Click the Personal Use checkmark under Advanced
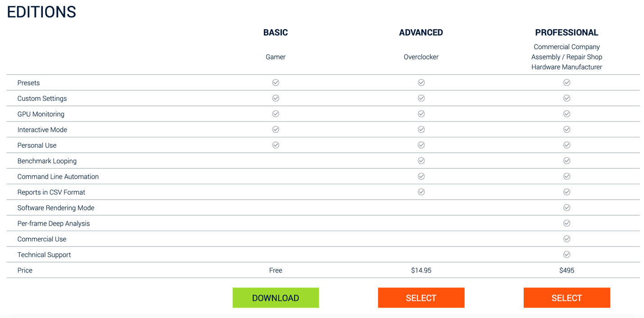The height and width of the screenshot is (318, 644). pos(421,145)
